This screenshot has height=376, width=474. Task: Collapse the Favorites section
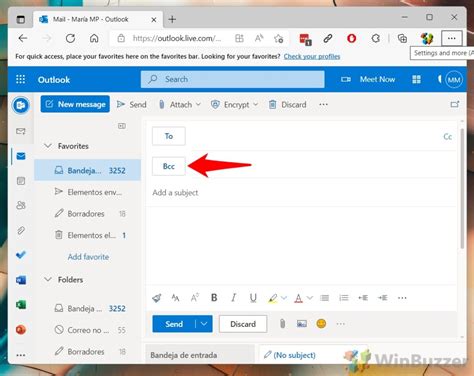pyautogui.click(x=48, y=146)
